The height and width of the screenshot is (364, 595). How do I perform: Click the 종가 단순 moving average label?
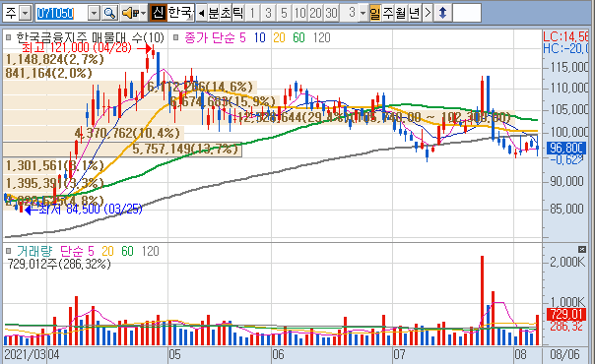210,38
